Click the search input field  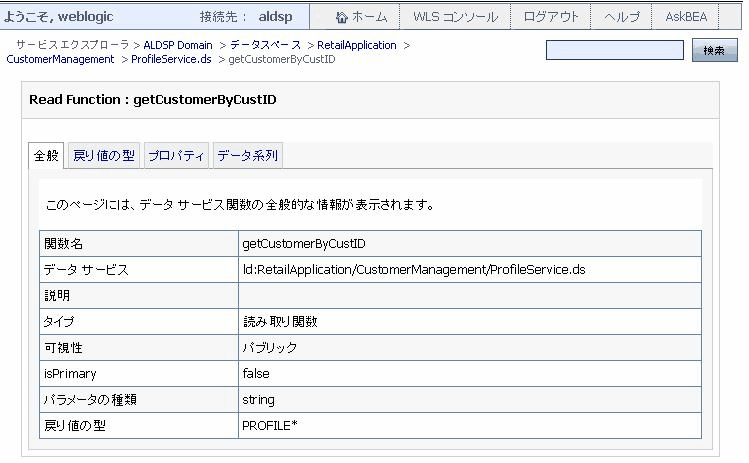615,50
